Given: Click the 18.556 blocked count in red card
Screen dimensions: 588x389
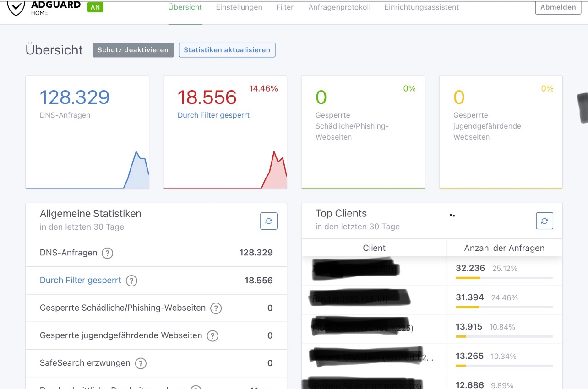Looking at the screenshot, I should click(207, 97).
